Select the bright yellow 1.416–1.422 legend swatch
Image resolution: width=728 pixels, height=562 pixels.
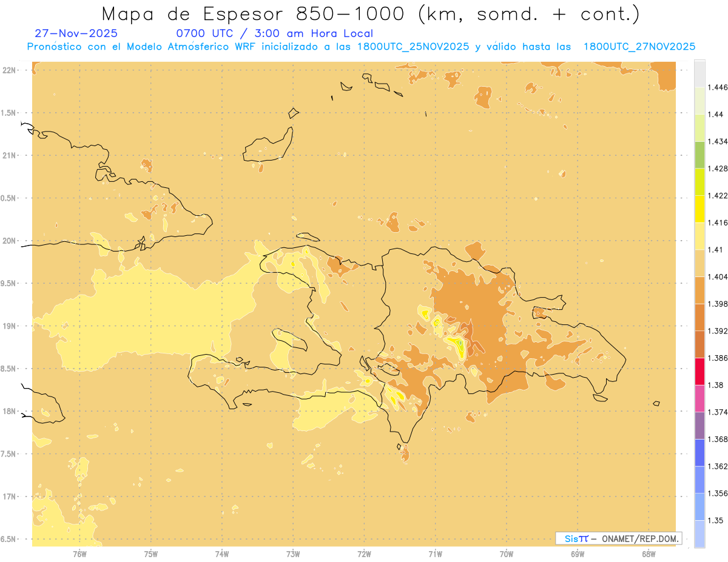coord(699,209)
